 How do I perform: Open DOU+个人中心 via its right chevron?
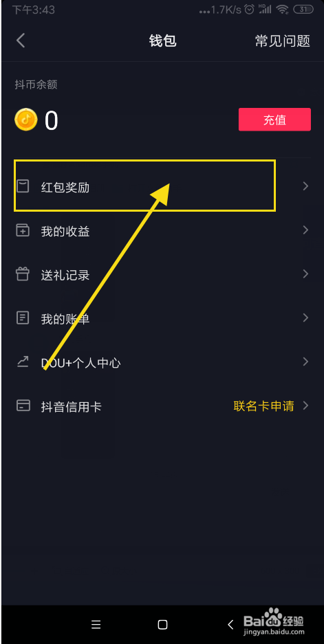tap(305, 362)
